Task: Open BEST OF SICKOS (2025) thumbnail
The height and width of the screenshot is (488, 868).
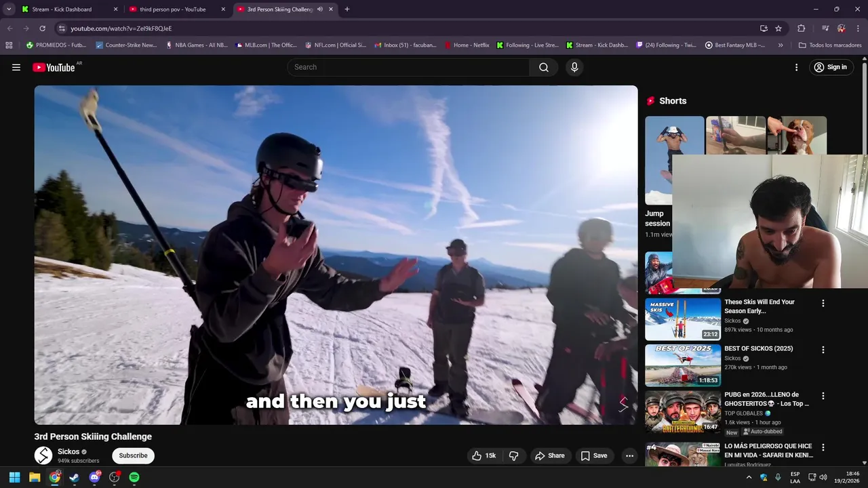Action: click(683, 365)
